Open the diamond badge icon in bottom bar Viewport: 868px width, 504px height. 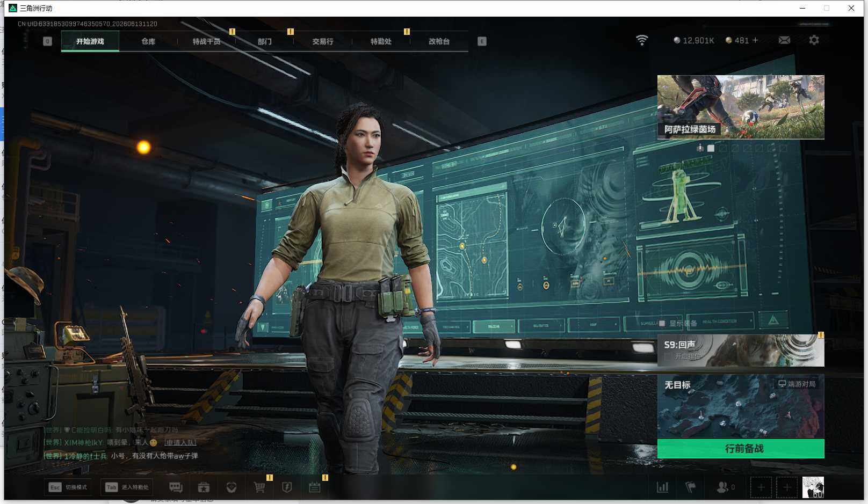pos(232,487)
